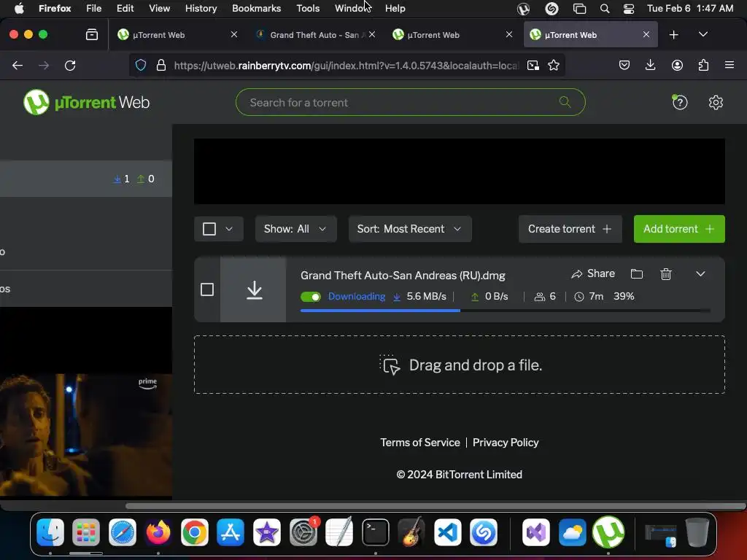Open containing folder for the Grand Theft Auto torrent
This screenshot has height=560, width=747.
(636, 274)
